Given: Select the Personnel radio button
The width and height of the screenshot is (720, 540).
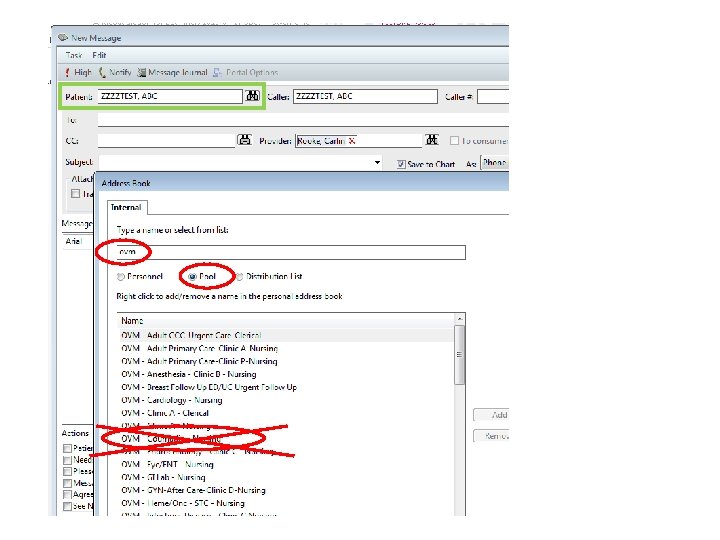Looking at the screenshot, I should tap(121, 277).
